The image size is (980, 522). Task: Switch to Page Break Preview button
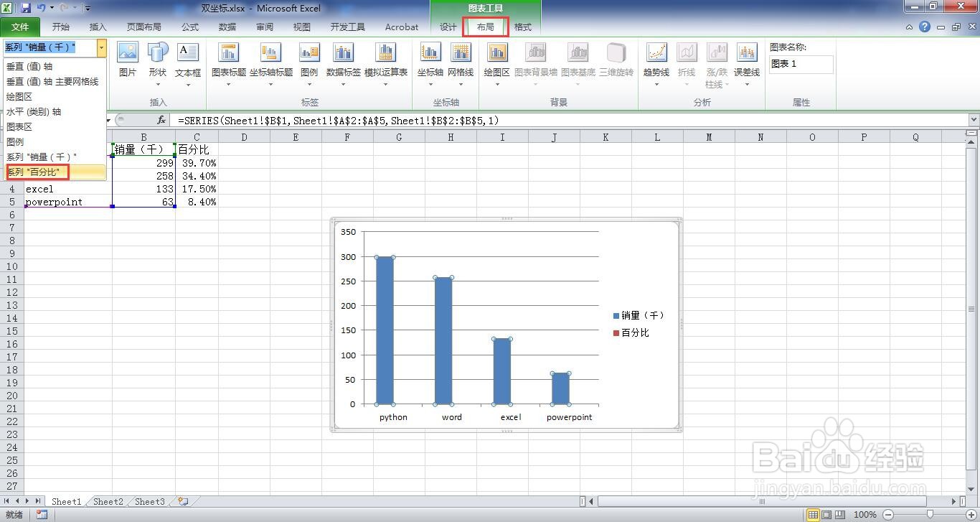pos(839,515)
